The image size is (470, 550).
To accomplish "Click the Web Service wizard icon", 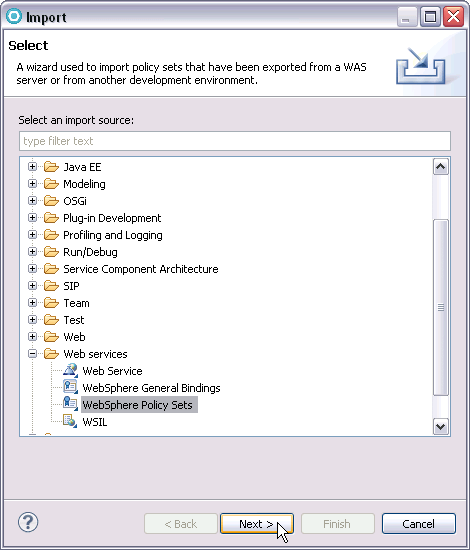I will coord(70,370).
